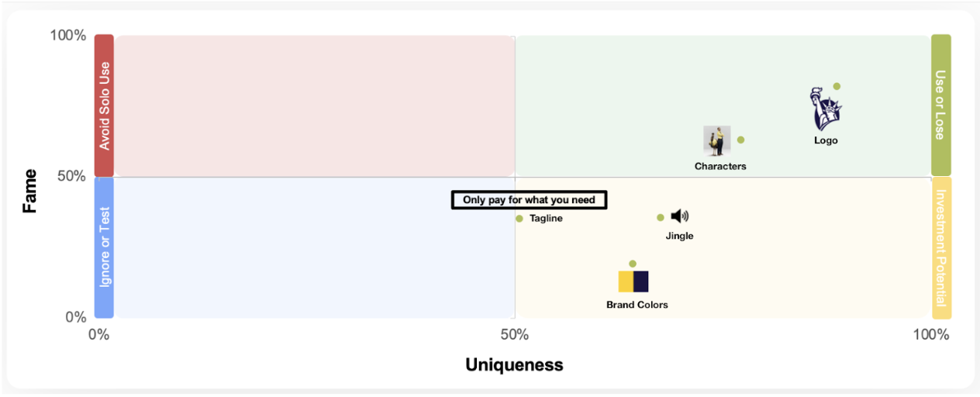This screenshot has width=980, height=397.
Task: Click the Statue of Liberty logo icon
Action: [826, 109]
